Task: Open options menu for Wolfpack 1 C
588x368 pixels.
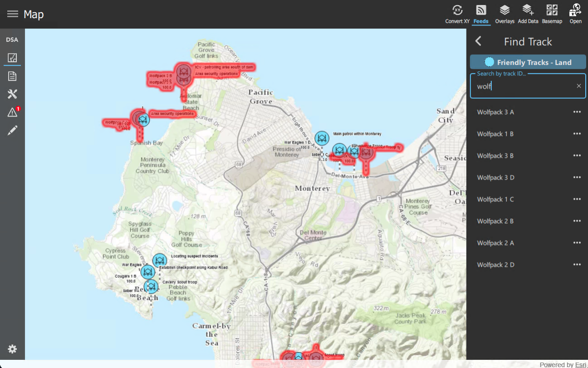Action: pyautogui.click(x=577, y=199)
